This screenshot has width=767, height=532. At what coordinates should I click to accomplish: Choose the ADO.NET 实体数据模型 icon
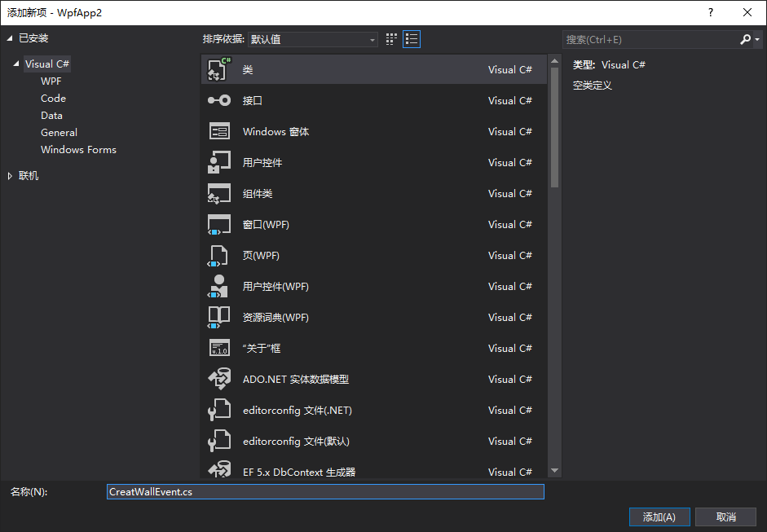(219, 379)
